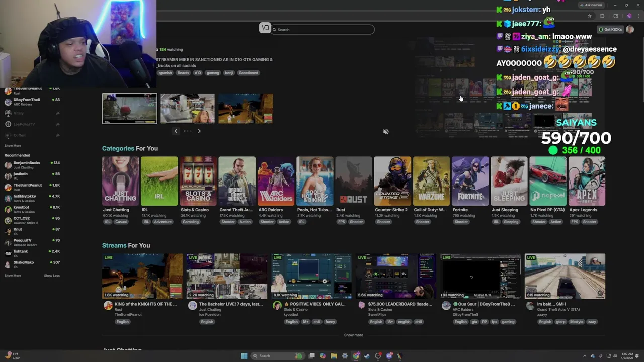Click the 'Reacts' tag on featured stream
644x362 pixels.
(183, 73)
